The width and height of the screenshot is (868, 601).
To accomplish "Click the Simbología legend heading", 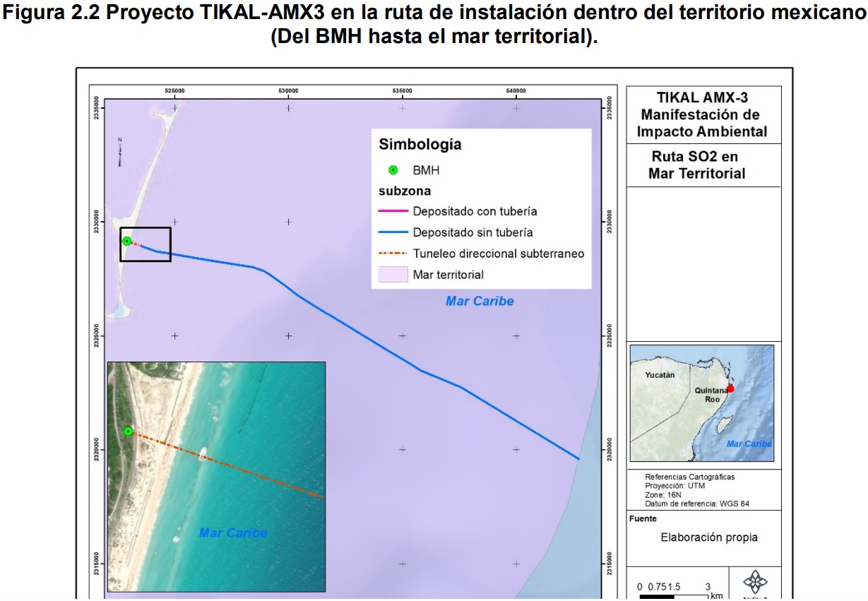I will click(x=420, y=145).
